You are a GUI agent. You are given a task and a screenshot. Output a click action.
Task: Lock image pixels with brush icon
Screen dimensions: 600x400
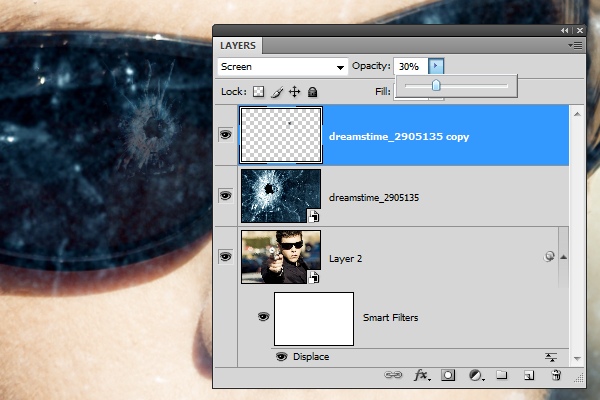click(x=276, y=92)
